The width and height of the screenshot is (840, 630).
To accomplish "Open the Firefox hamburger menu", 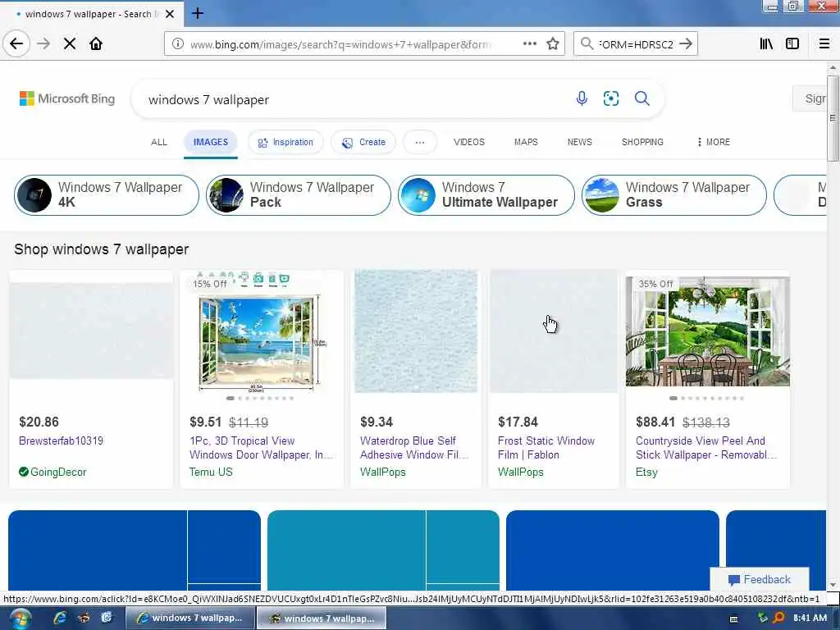I will tap(824, 44).
